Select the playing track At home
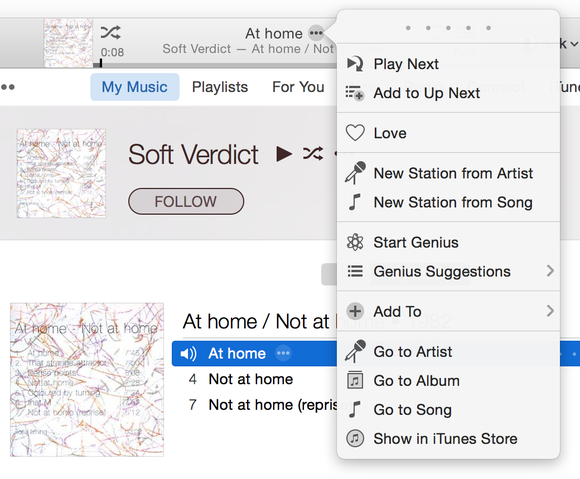Image resolution: width=580 pixels, height=479 pixels. 237,354
